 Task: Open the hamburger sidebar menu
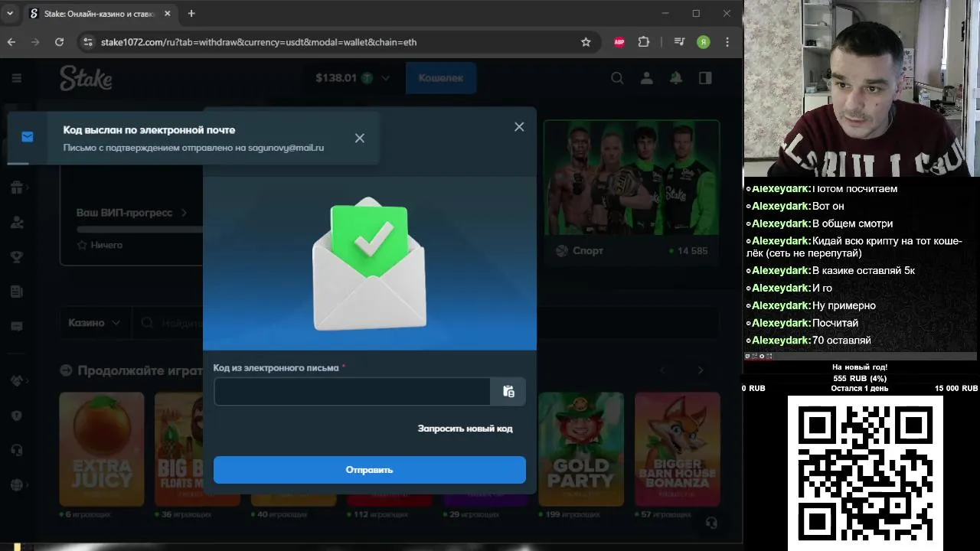coord(17,78)
